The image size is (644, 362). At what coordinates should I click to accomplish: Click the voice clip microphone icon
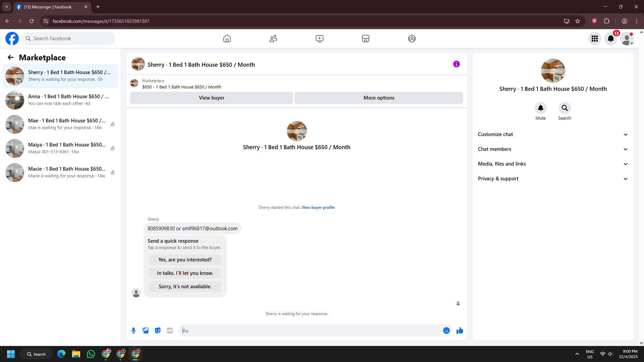133,330
